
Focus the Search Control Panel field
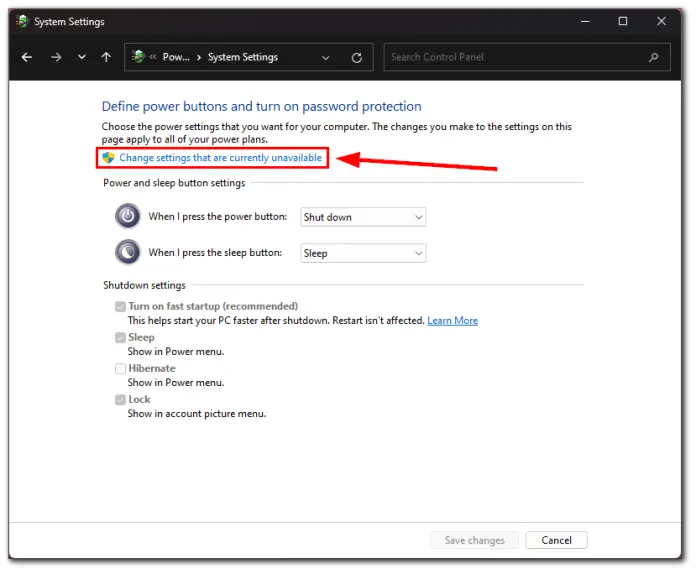(x=527, y=57)
